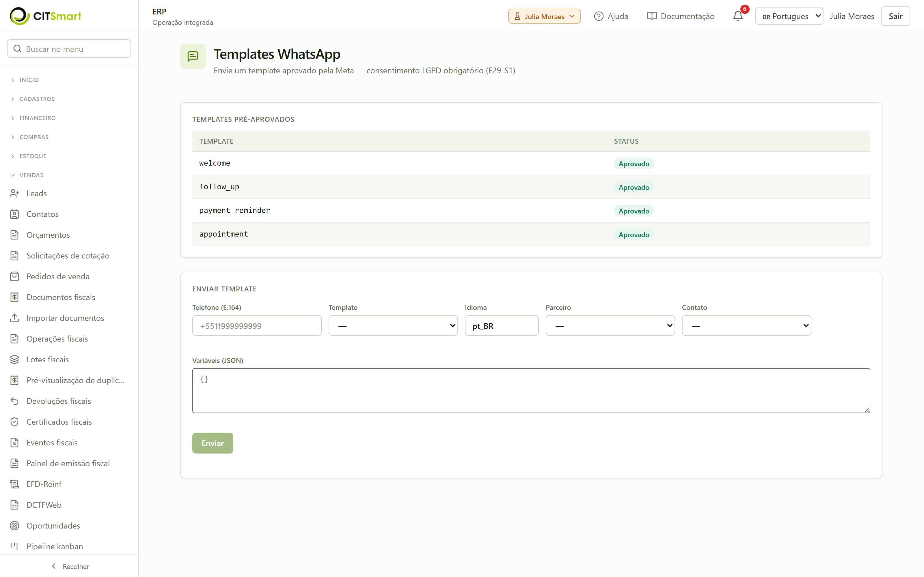
Task: Open the notifications bell icon
Action: (738, 16)
